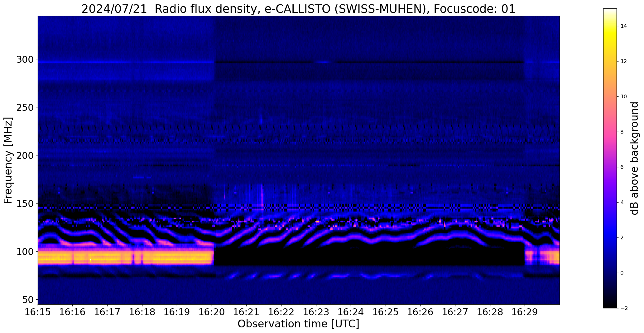Click the 16:23 time tick label
The height and width of the screenshot is (333, 644).
316,312
